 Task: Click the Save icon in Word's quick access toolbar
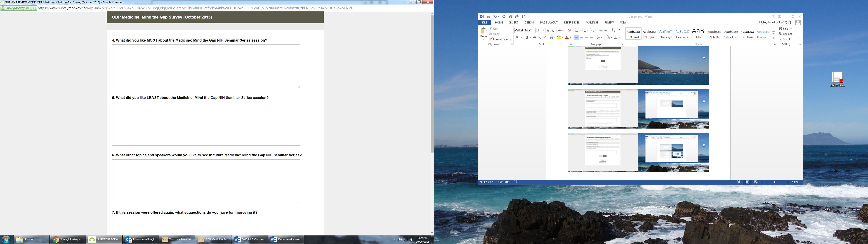click(488, 16)
